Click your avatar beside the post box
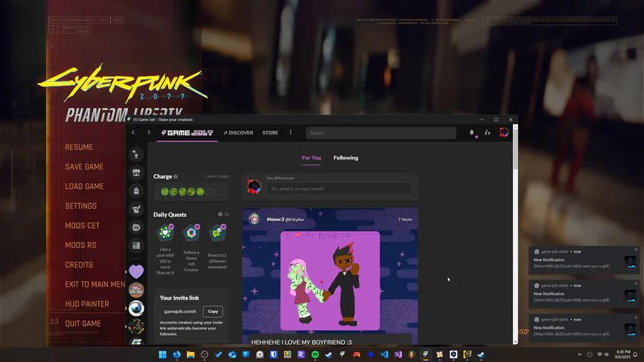 click(254, 186)
